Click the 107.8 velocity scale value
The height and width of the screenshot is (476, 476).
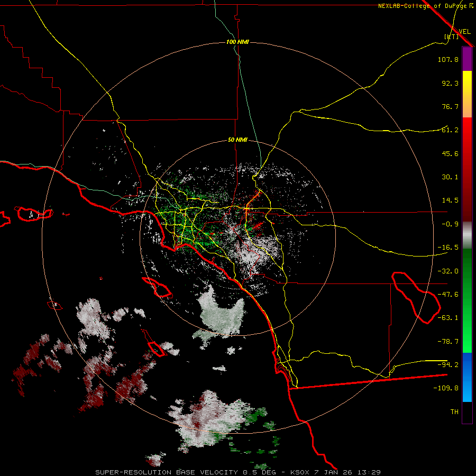[x=448, y=59]
